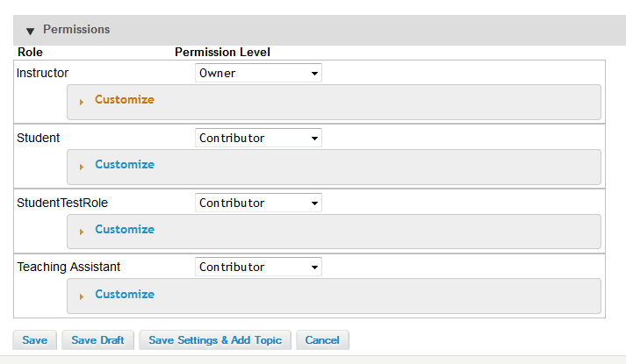This screenshot has height=364, width=626.
Task: Click orange arrow beside Teaching Assistant Customize
Action: (x=82, y=296)
